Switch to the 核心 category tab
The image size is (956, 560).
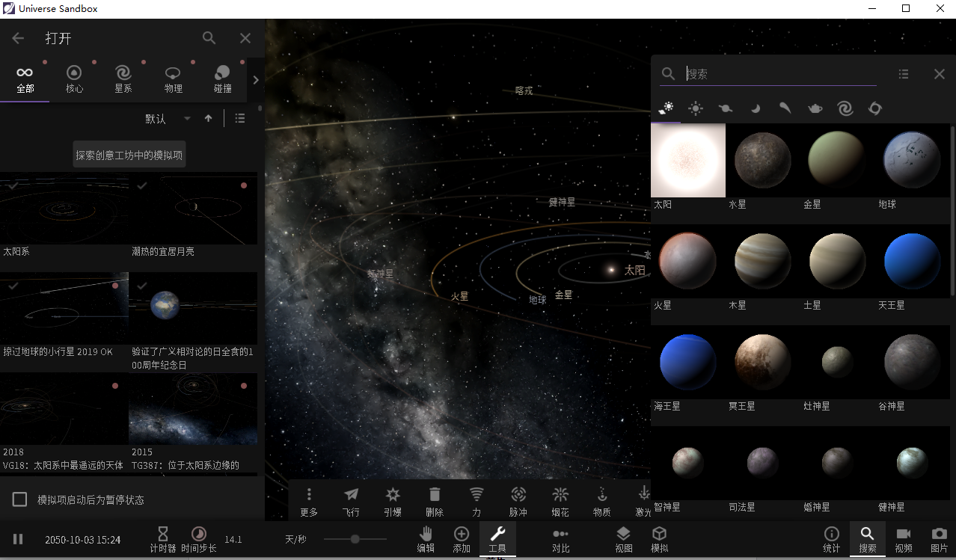tap(73, 79)
